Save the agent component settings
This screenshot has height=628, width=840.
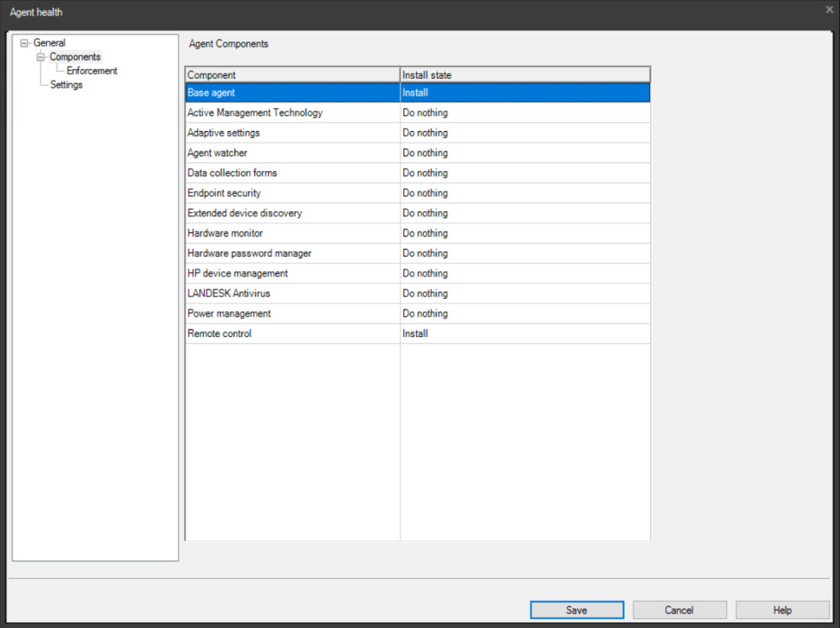point(576,610)
